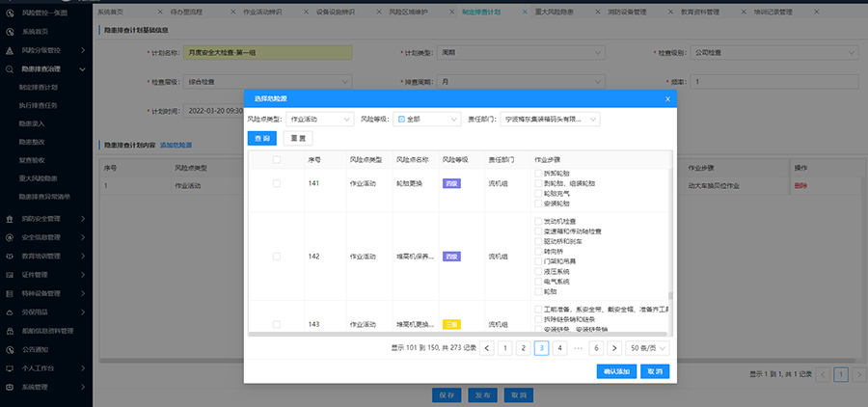Screen dimensions: 868x407
Task: Click the 重置 button in dialog
Action: coord(298,139)
